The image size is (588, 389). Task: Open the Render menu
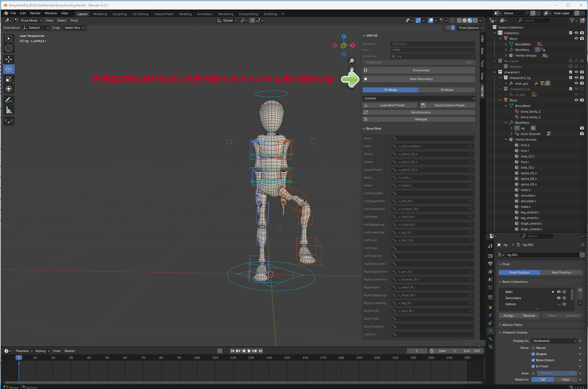coord(35,13)
